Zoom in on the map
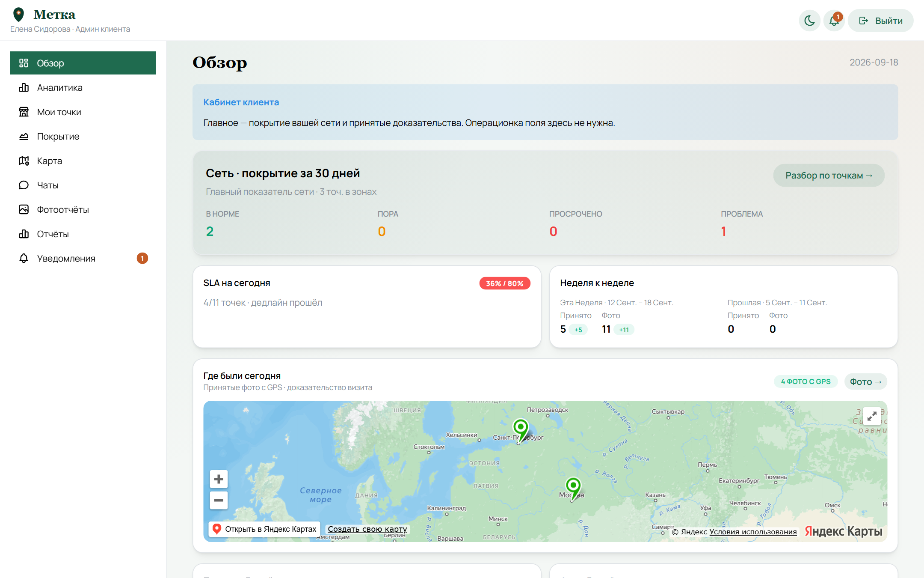Screen dimensions: 924x578 pyautogui.click(x=219, y=479)
